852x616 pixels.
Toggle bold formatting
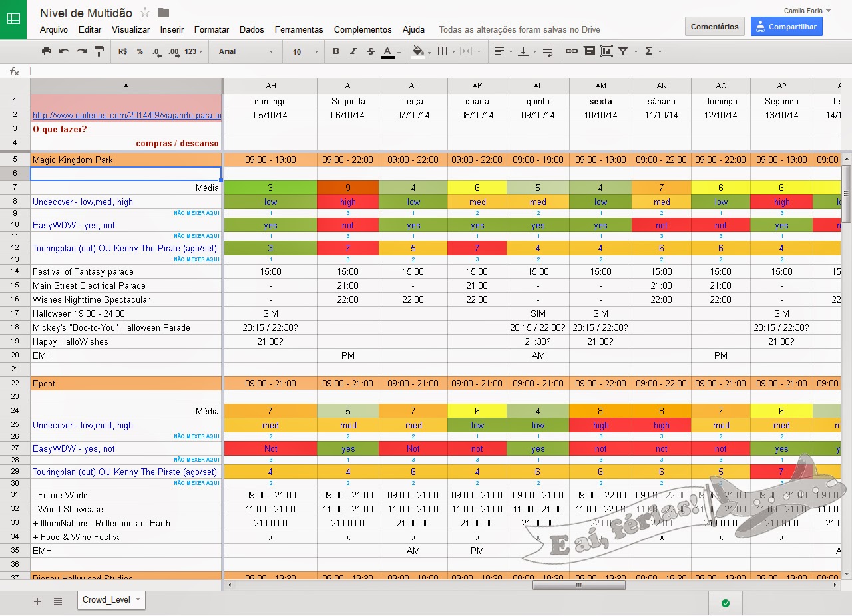click(x=336, y=51)
